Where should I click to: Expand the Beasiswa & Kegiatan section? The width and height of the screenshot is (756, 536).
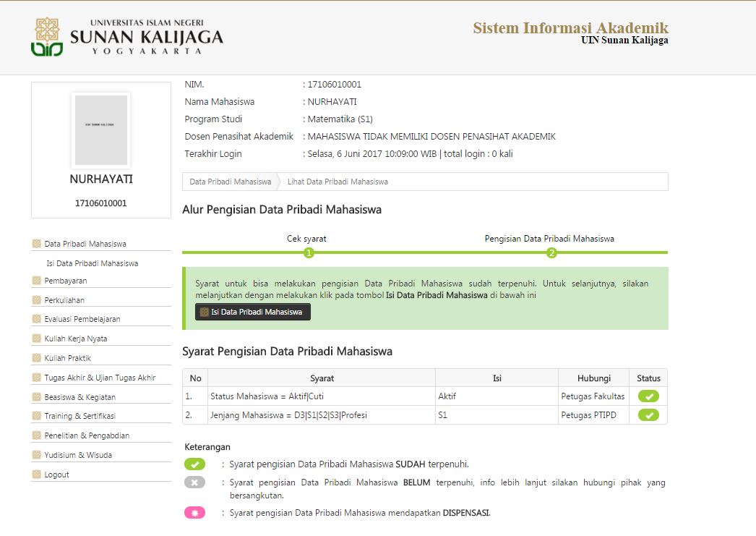click(80, 397)
